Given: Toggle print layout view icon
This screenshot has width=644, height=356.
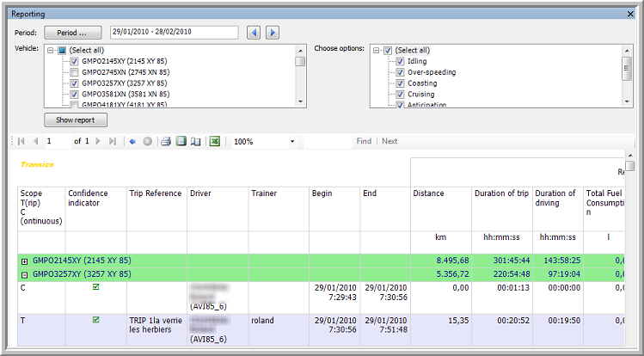Looking at the screenshot, I should (x=181, y=141).
